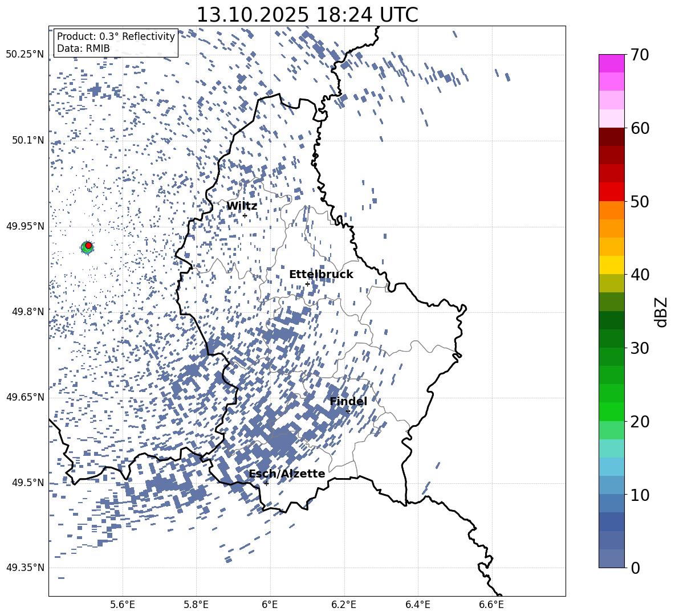The width and height of the screenshot is (675, 616).
Task: Click the 49.5°N latitude label
Action: (29, 483)
